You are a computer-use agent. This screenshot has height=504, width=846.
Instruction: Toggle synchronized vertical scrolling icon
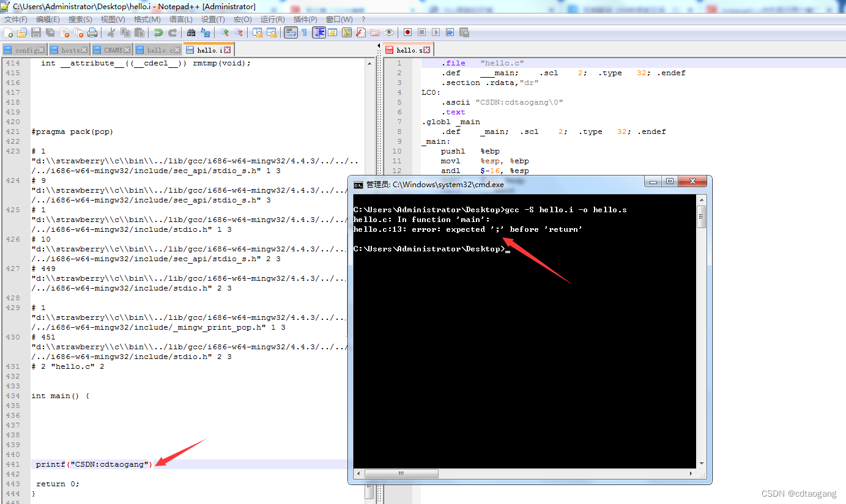click(258, 32)
